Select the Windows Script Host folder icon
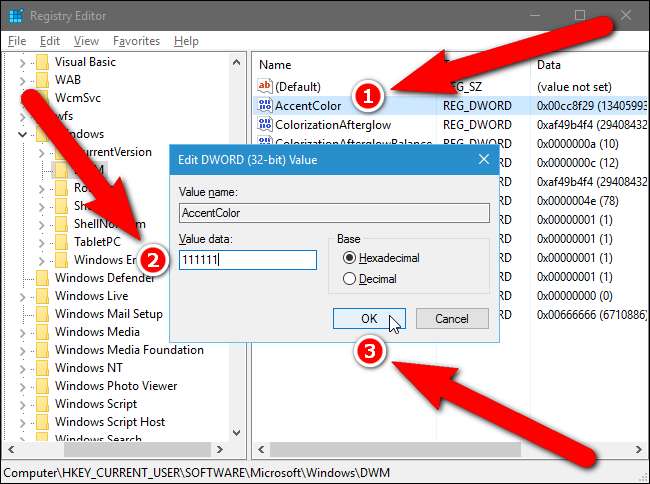650x484 pixels. point(42,422)
